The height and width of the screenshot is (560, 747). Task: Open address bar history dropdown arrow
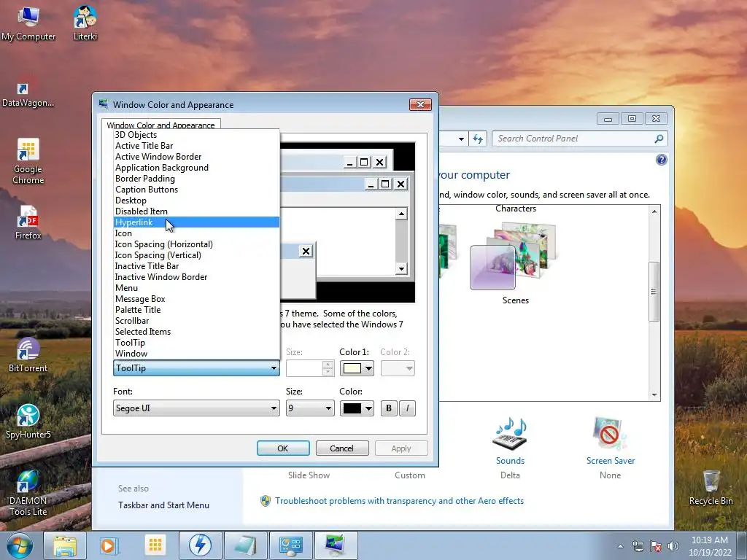[x=461, y=139]
